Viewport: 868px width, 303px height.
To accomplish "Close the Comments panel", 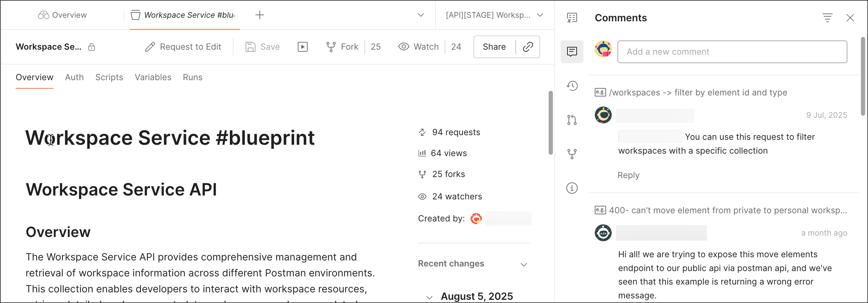I will click(x=850, y=18).
